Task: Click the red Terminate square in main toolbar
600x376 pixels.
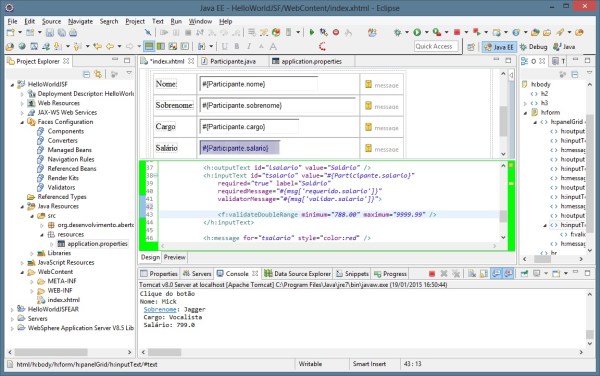Action: tap(457, 33)
